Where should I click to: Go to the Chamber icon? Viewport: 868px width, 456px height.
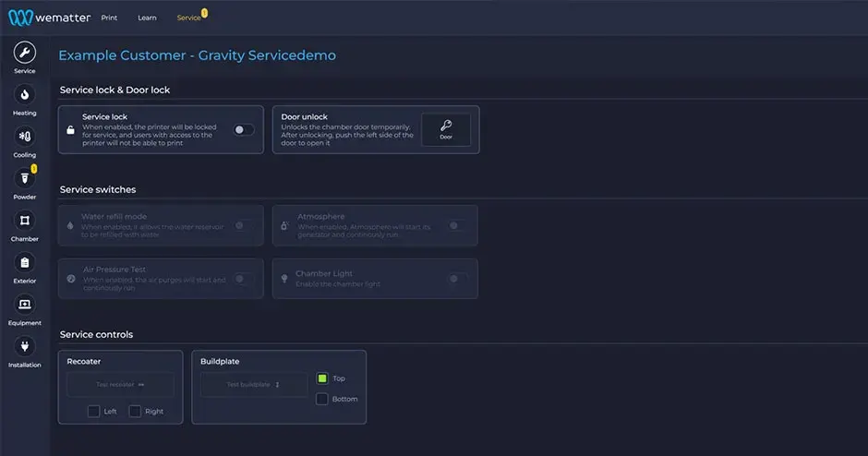point(25,221)
